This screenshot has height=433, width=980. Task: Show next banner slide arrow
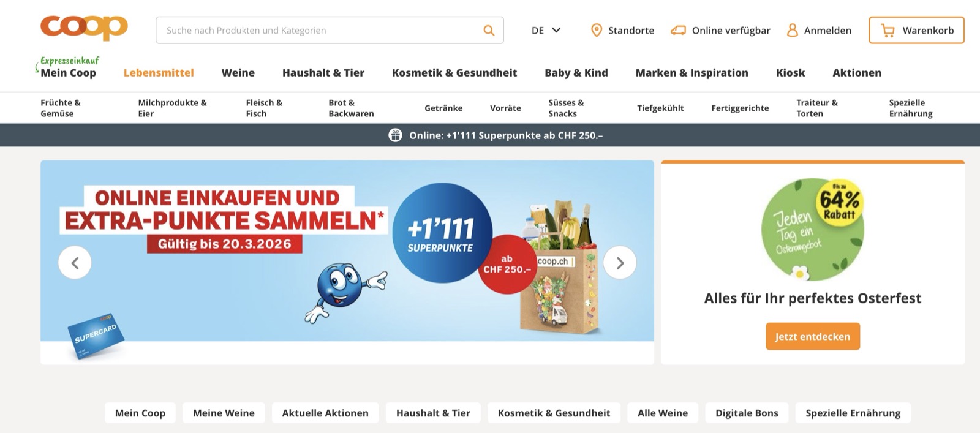tap(620, 263)
